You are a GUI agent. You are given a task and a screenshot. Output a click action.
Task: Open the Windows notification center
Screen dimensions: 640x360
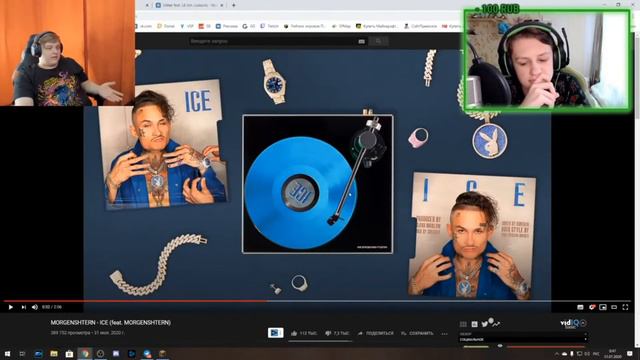(630, 354)
